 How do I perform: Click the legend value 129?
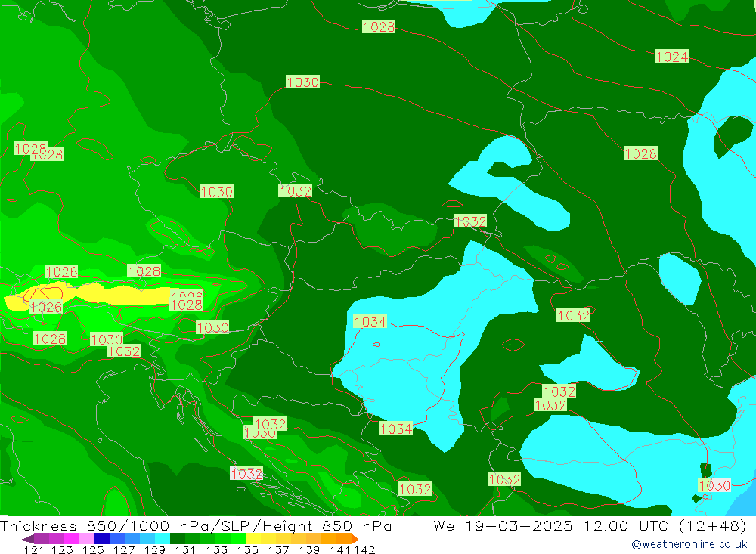(x=155, y=549)
